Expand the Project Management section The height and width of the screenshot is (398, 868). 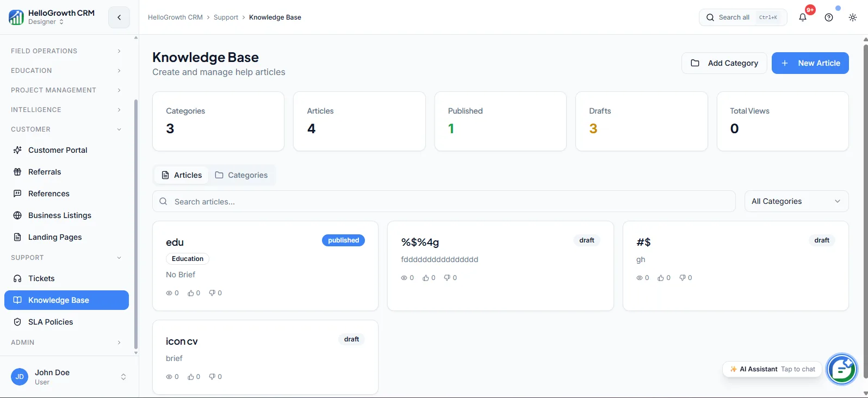[66, 90]
